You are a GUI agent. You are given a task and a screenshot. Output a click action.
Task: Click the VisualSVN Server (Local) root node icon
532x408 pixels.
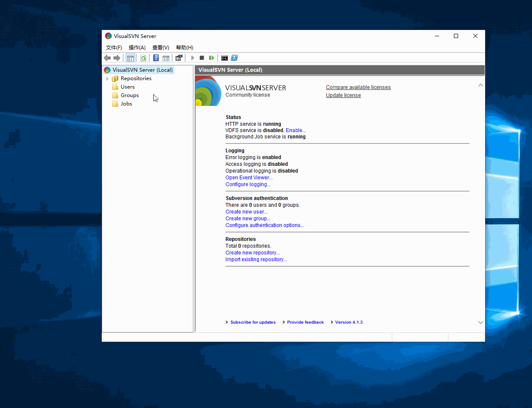click(x=107, y=70)
